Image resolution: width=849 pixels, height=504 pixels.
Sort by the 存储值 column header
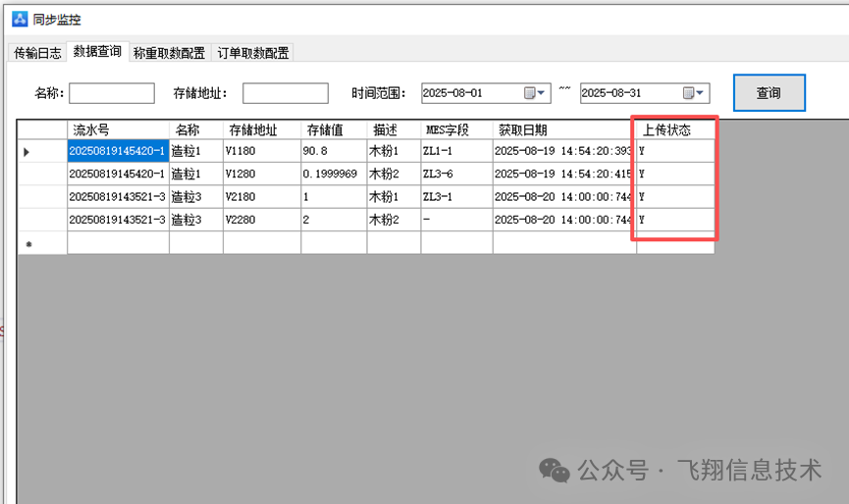coord(334,129)
